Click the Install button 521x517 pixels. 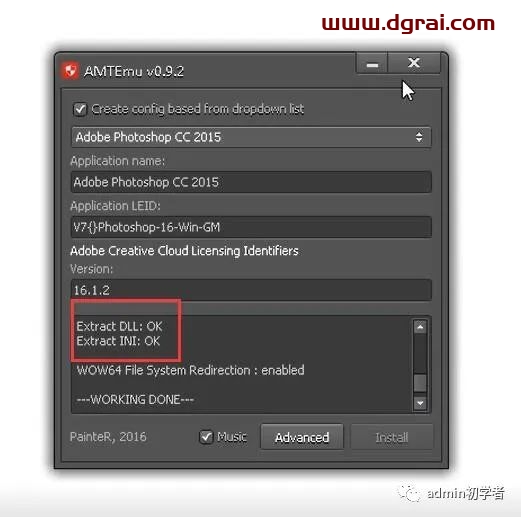392,437
